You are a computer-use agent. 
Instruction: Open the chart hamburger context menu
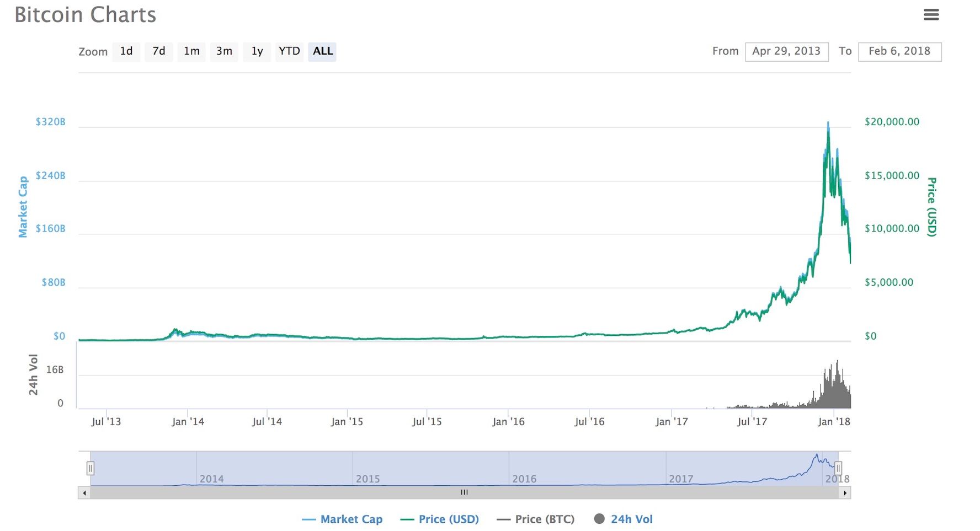pos(931,15)
